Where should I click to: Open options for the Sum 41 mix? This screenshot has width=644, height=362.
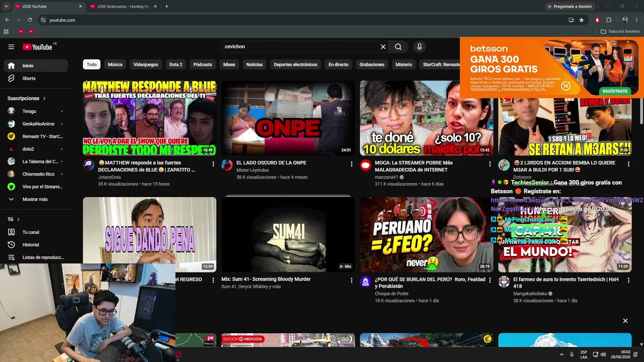click(x=351, y=281)
